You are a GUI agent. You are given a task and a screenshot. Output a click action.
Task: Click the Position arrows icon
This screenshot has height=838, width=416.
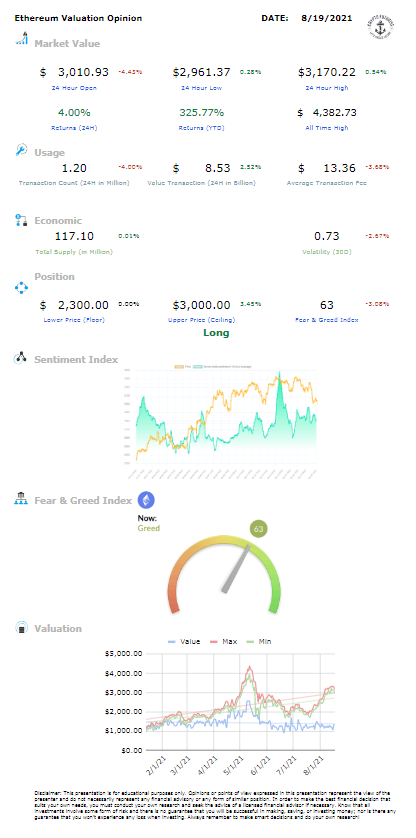coord(21,288)
